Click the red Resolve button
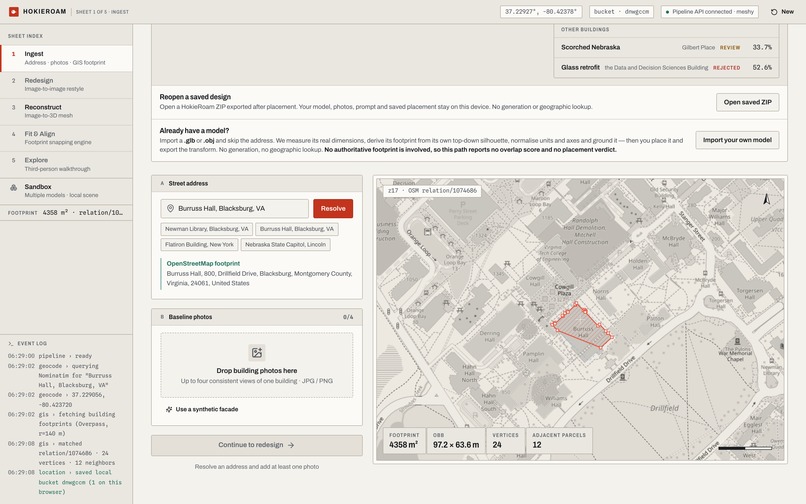The height and width of the screenshot is (504, 806). point(333,208)
